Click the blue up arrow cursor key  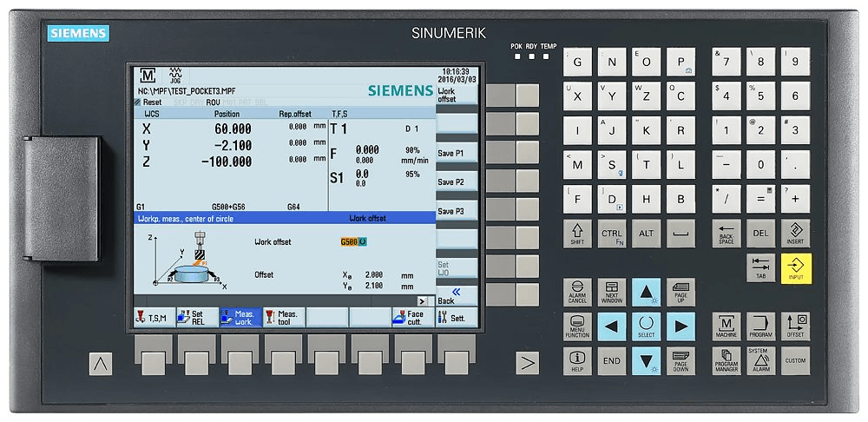(646, 293)
